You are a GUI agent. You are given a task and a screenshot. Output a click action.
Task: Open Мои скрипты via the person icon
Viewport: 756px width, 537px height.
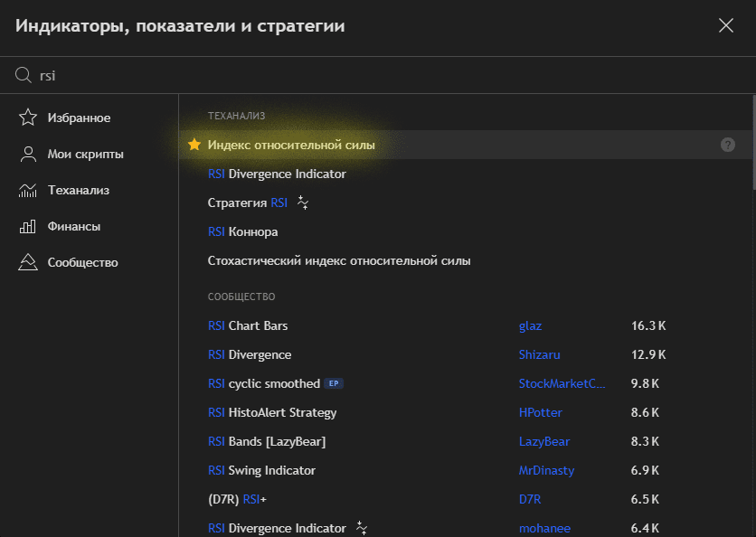(x=28, y=153)
